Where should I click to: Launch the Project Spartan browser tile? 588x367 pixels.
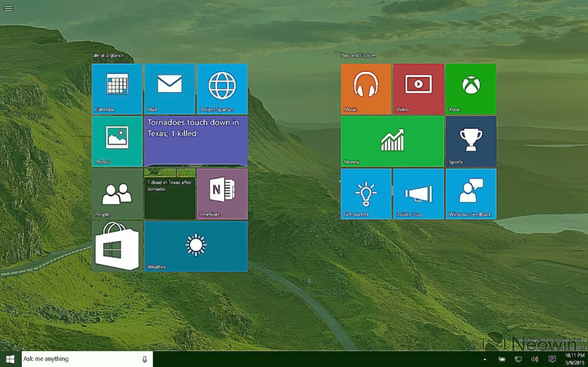pos(222,89)
